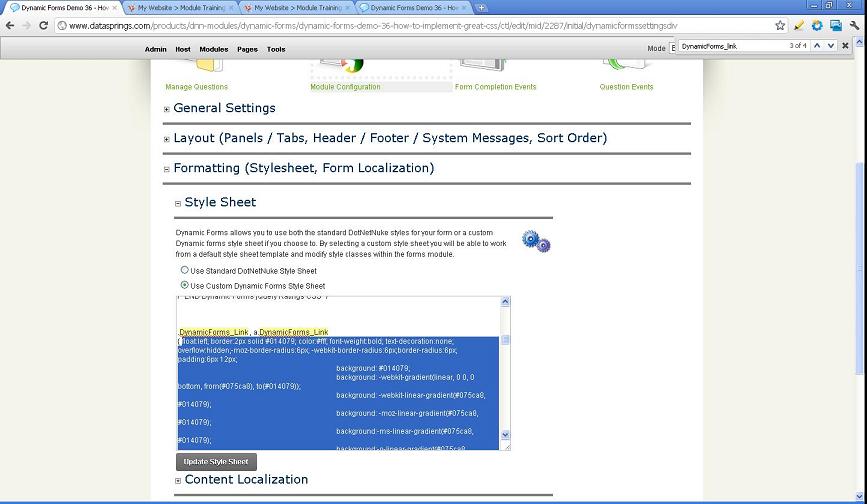
Task: Switch to first Dynamic Forms Demo 36 tab
Action: click(x=62, y=8)
